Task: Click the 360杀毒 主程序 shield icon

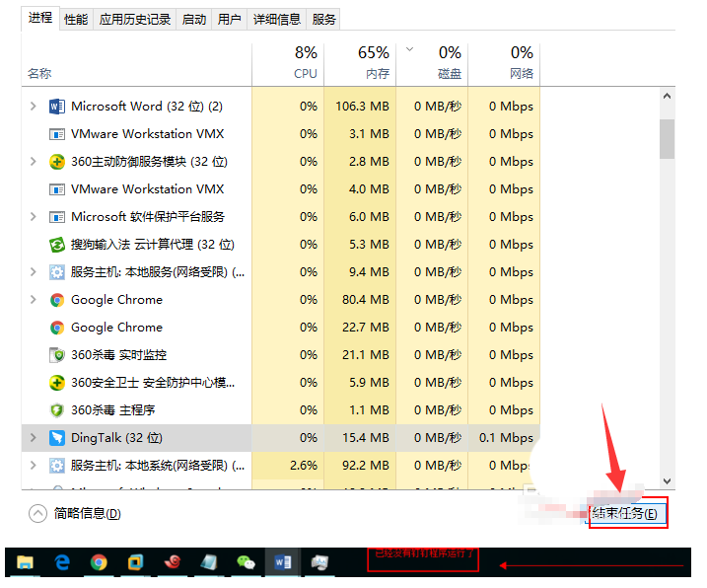Action: [x=57, y=410]
